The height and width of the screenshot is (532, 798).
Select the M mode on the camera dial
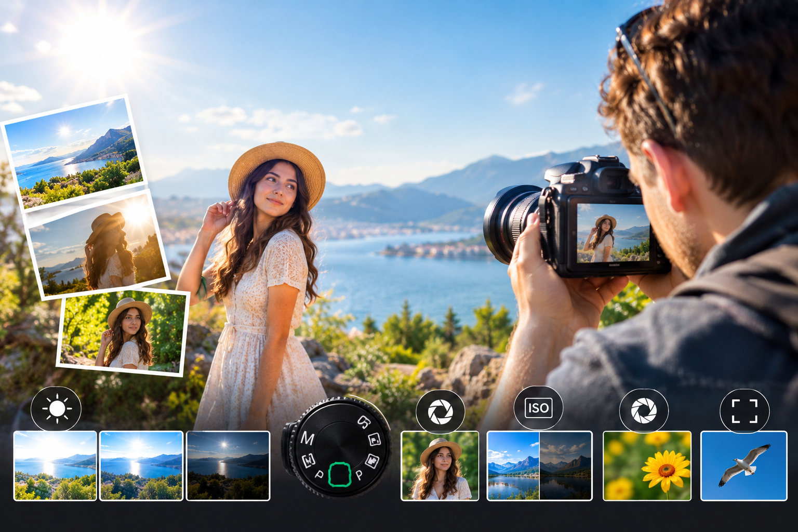coord(307,438)
